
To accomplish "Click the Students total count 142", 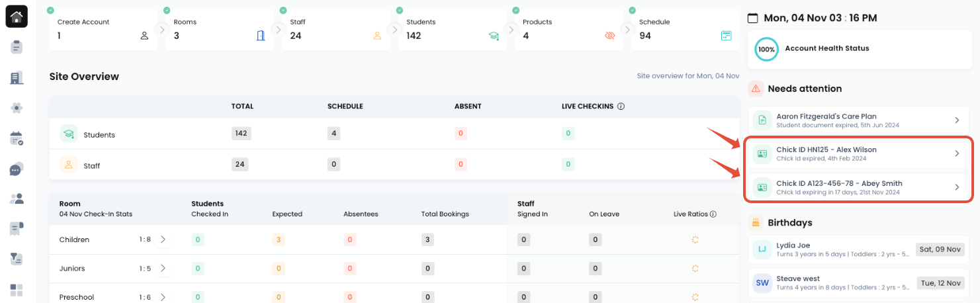I will coord(241,134).
